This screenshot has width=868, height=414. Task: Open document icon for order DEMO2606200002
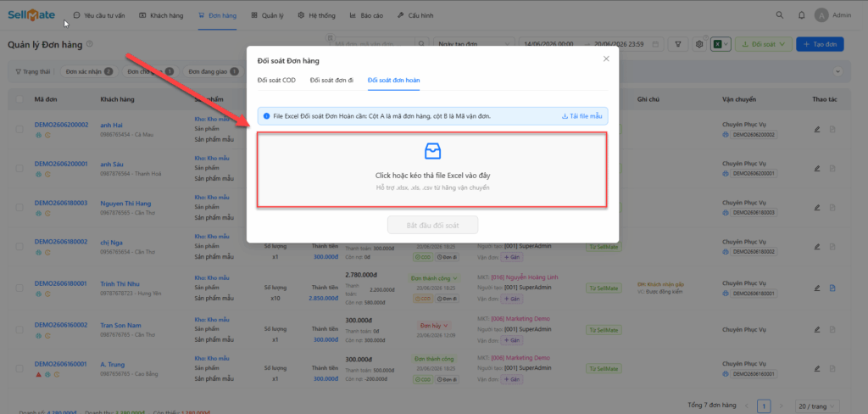tap(832, 129)
